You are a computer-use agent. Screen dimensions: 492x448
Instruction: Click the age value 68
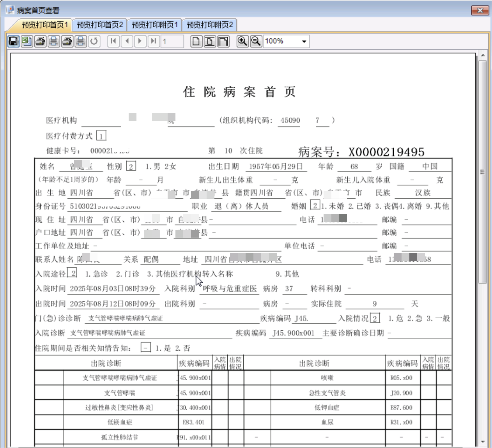[x=354, y=166]
